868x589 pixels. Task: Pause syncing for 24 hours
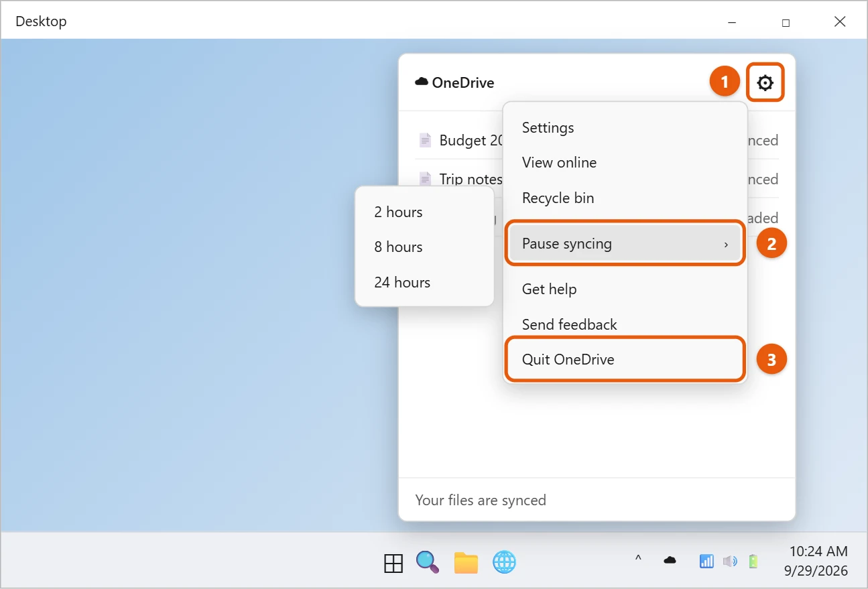pos(424,282)
